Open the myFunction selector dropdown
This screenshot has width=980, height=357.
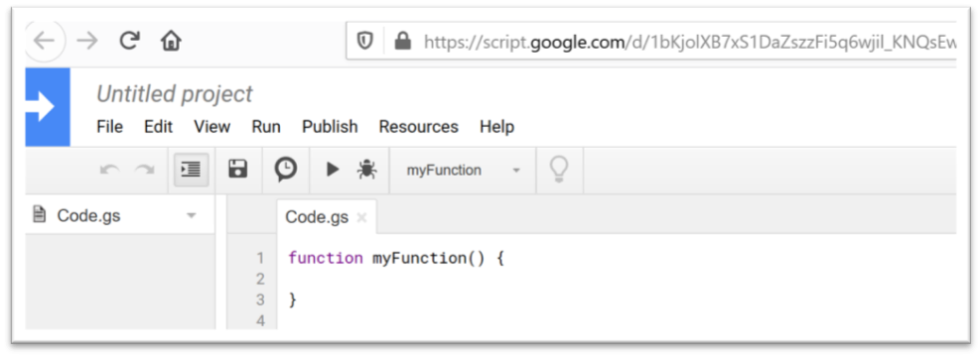click(463, 170)
